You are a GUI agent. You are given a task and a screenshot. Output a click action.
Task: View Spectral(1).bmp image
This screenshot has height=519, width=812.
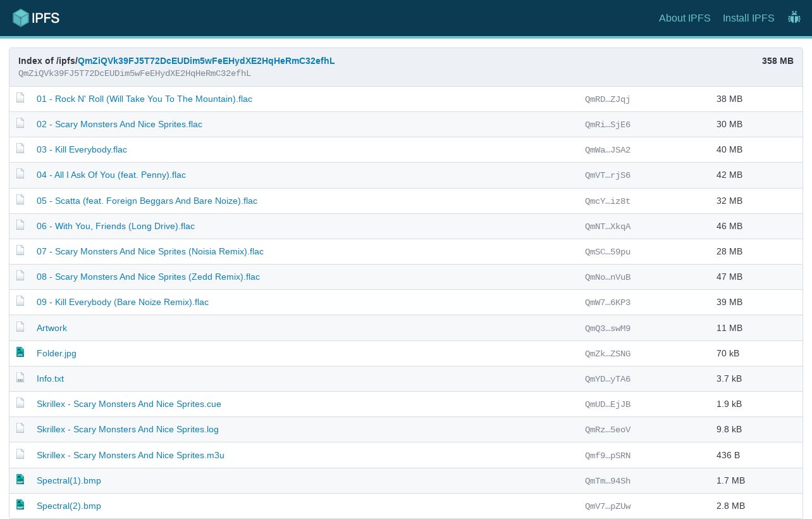coord(69,480)
